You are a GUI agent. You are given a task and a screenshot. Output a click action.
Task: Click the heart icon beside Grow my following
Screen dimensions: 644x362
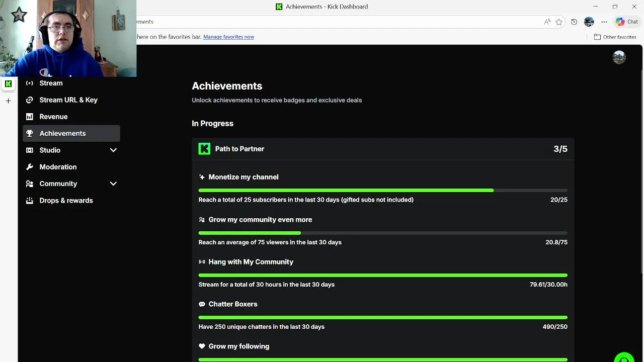coord(202,346)
